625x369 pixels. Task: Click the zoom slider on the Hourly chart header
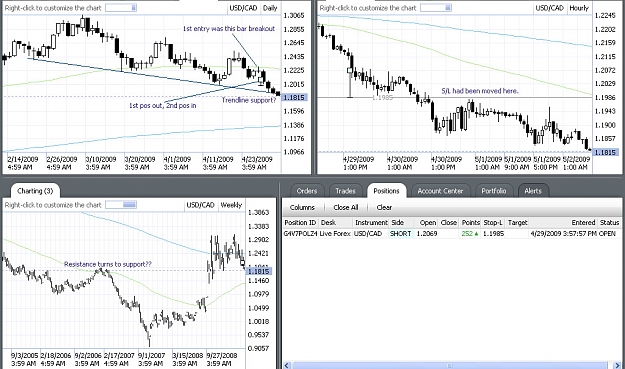point(436,8)
